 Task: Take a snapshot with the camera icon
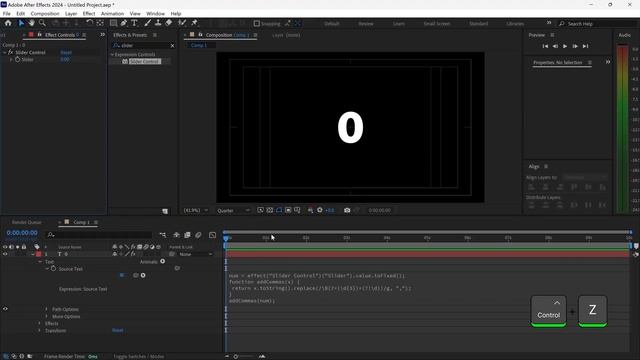coord(347,210)
